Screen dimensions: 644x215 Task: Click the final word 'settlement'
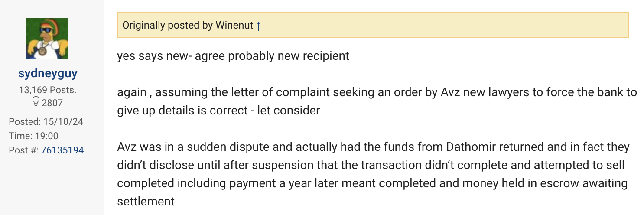[x=146, y=202]
